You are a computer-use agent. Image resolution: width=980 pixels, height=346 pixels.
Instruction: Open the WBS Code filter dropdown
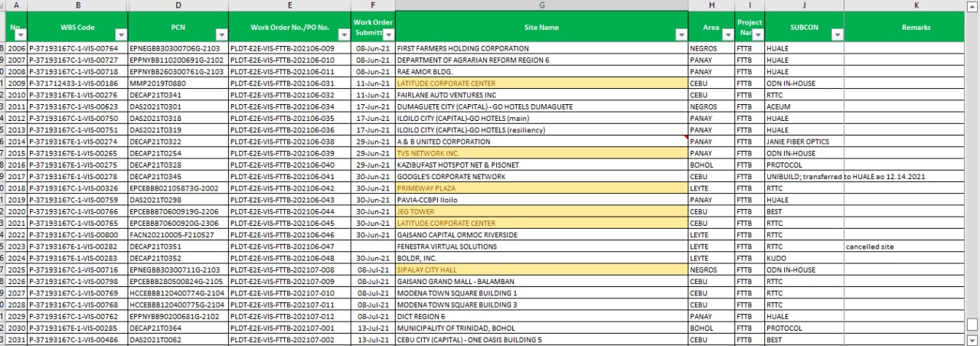coord(120,34)
